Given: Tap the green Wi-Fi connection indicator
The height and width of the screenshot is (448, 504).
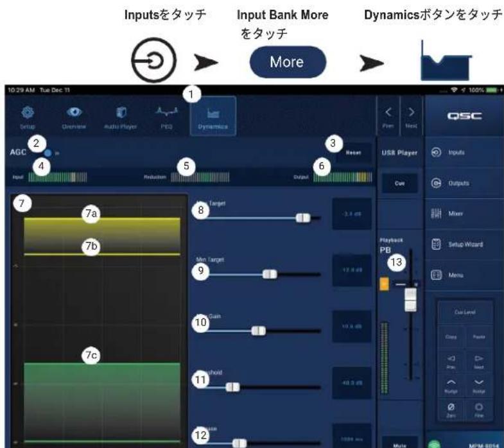Looking at the screenshot, I should [x=434, y=444].
